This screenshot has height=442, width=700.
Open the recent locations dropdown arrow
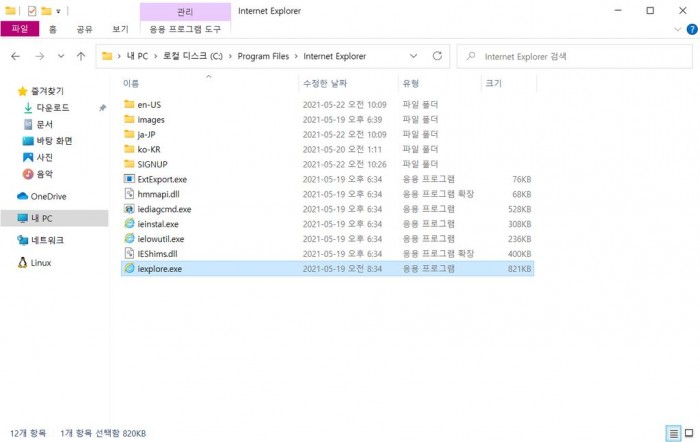61,56
